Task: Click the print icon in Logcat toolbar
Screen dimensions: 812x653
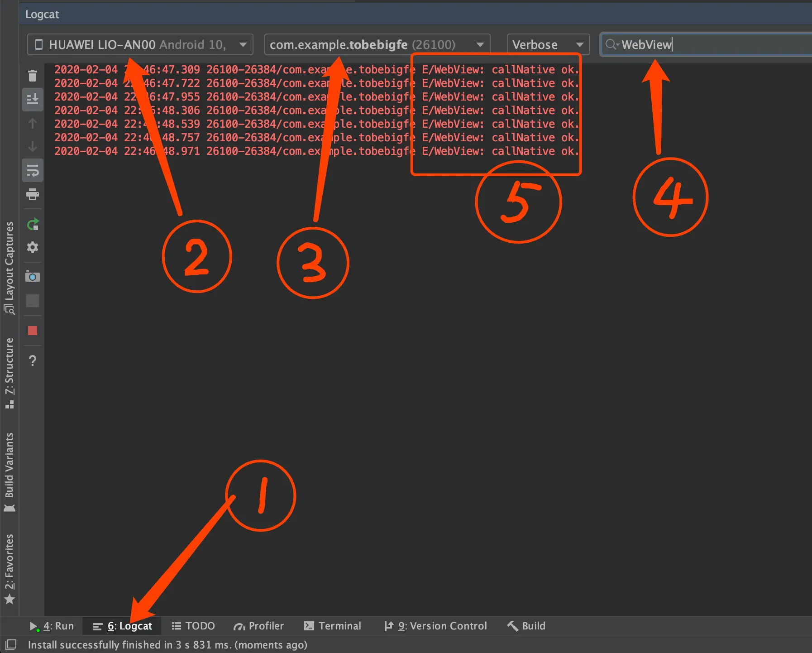Action: (33, 194)
